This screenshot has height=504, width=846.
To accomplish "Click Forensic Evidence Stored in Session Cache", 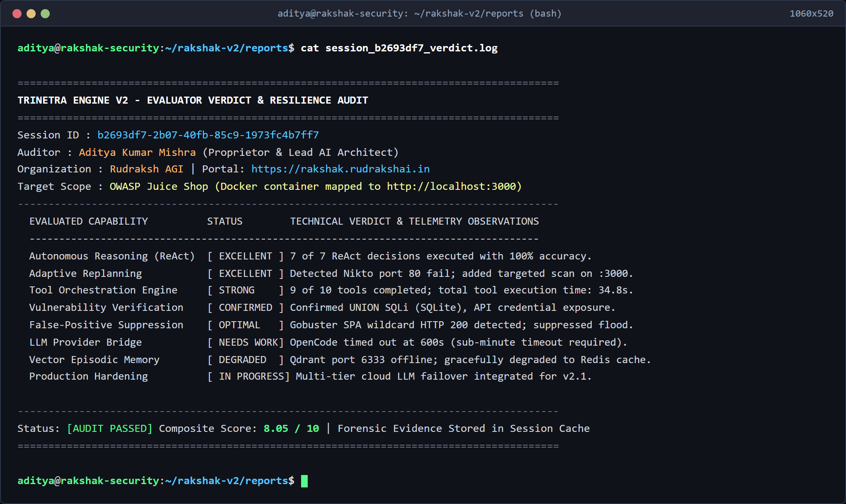I will [464, 429].
